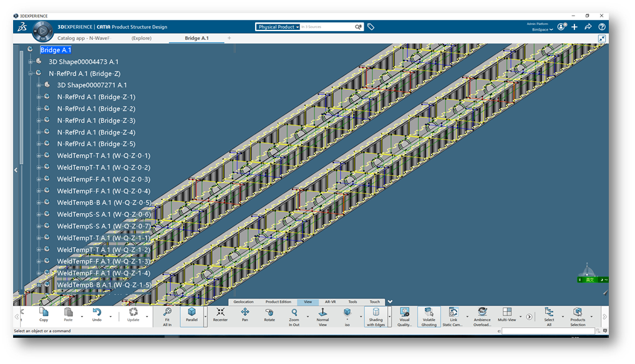Select the Rotate view tool
635x364 pixels.
point(269,315)
